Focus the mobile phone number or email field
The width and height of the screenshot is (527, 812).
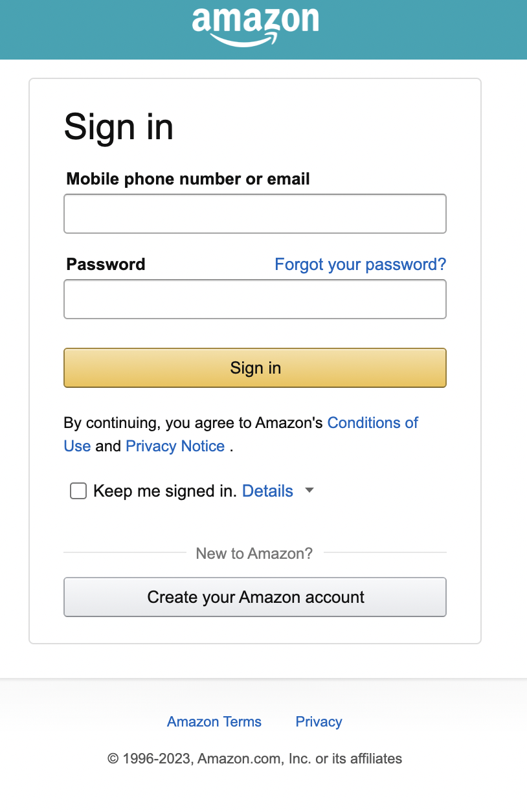pos(254,214)
